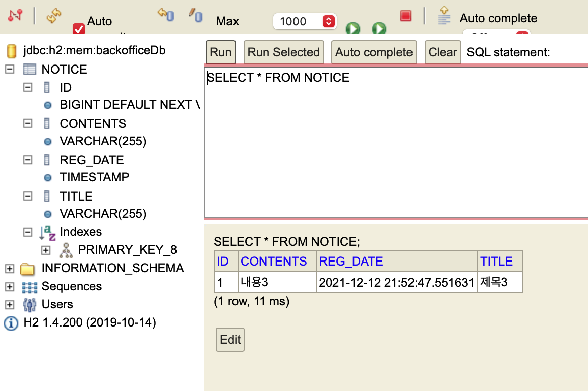Select Indexes label in tree
This screenshot has height=391, width=588.
click(x=81, y=232)
